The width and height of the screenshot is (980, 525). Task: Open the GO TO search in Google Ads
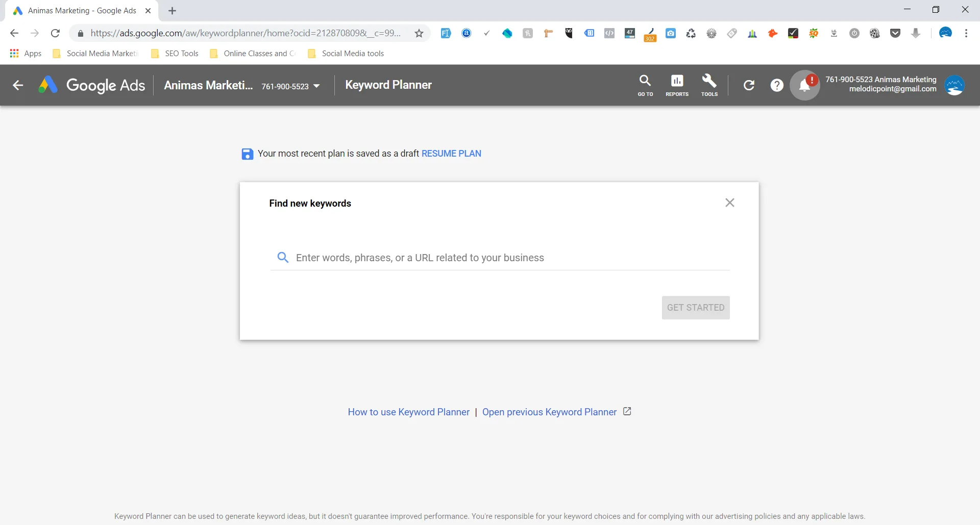point(645,85)
